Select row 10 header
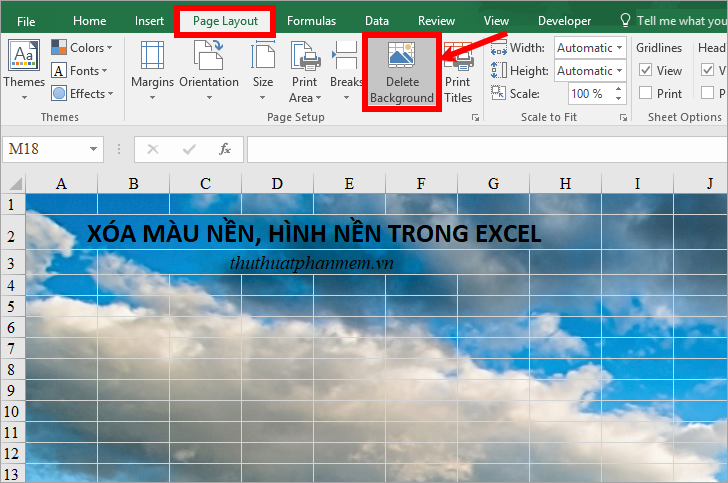 (13, 411)
